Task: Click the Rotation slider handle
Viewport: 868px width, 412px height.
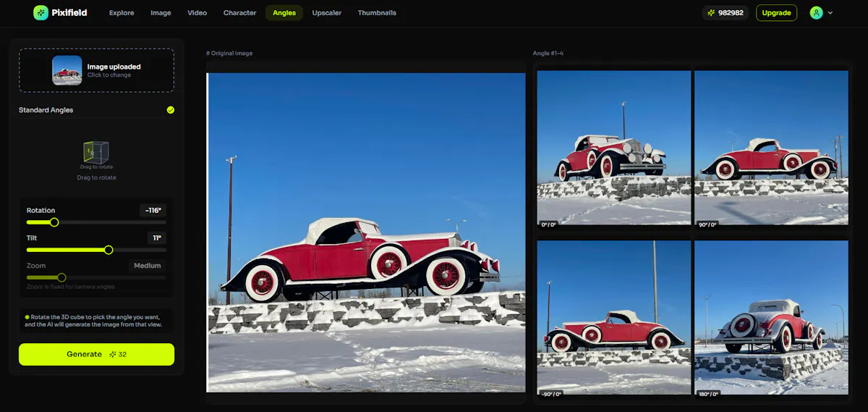Action: click(54, 222)
